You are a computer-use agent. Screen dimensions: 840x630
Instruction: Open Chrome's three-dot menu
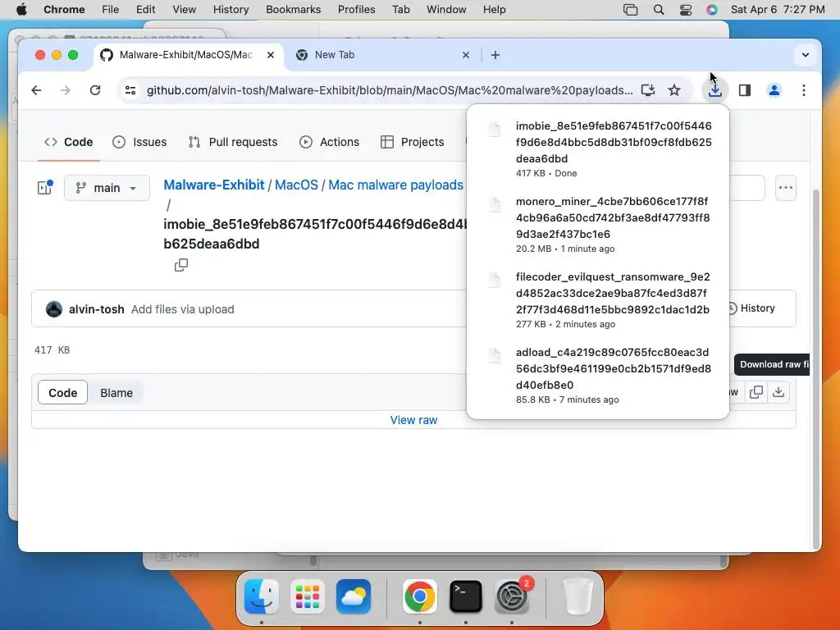804,90
